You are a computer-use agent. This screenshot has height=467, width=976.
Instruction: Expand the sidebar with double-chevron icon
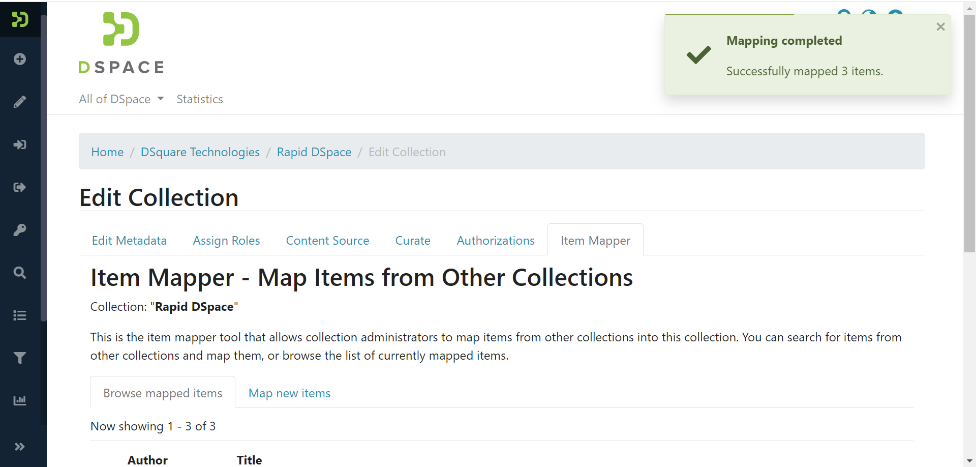(x=20, y=446)
